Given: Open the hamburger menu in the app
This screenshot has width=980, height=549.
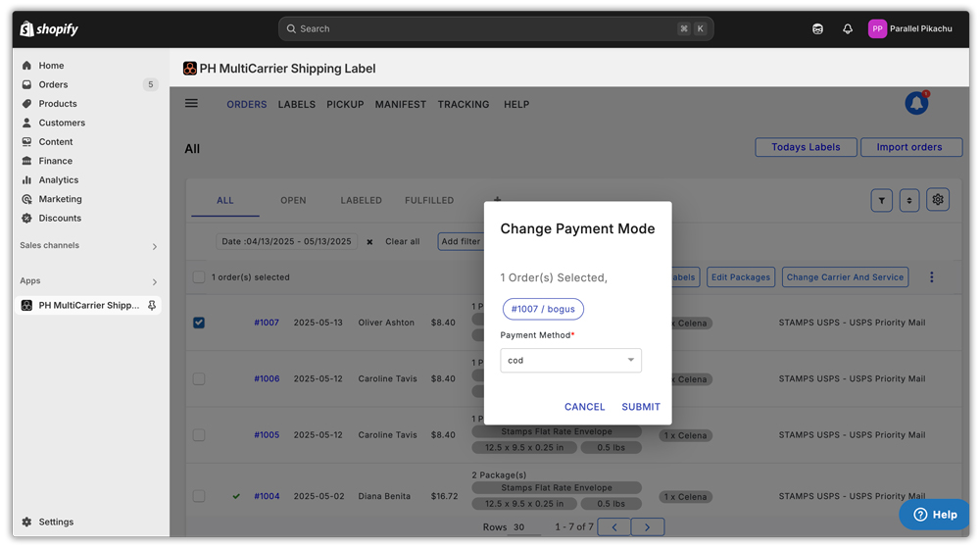Looking at the screenshot, I should (191, 103).
